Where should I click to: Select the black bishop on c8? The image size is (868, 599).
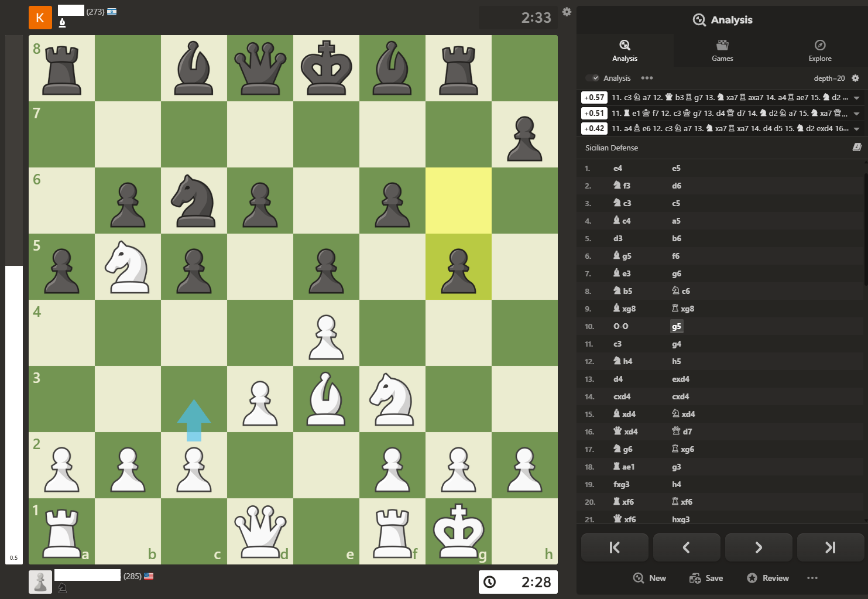[x=194, y=69]
